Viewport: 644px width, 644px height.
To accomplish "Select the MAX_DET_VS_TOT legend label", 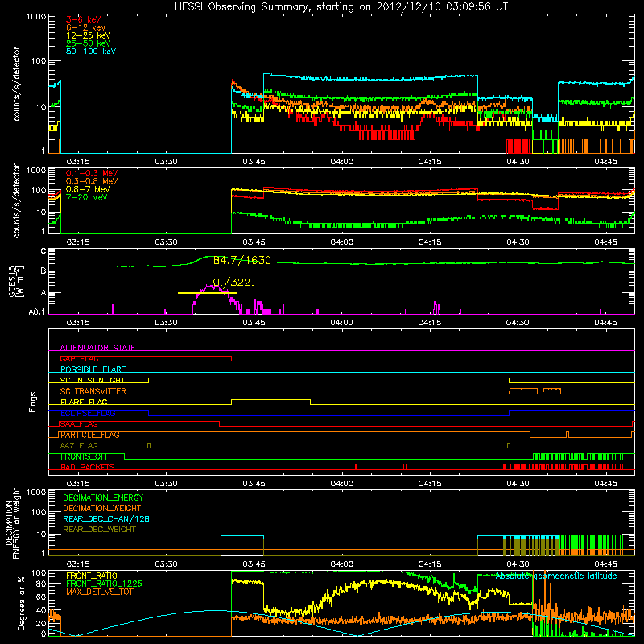I will (99, 592).
